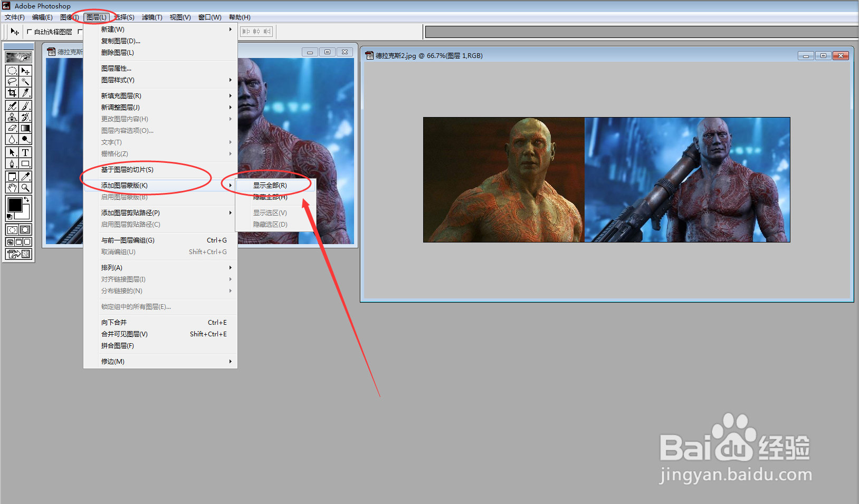Click Jump to ImageReady button
The image size is (859, 504).
click(x=18, y=254)
